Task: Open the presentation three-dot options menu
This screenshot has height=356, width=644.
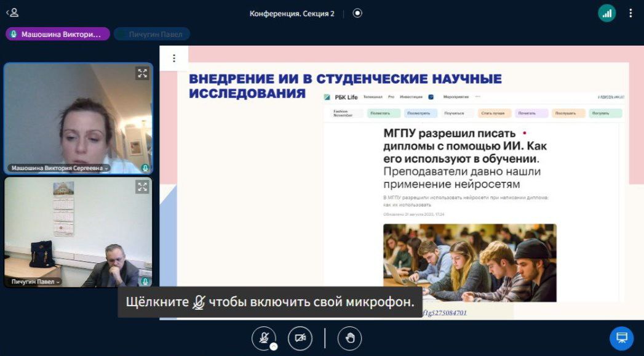Action: tap(174, 59)
